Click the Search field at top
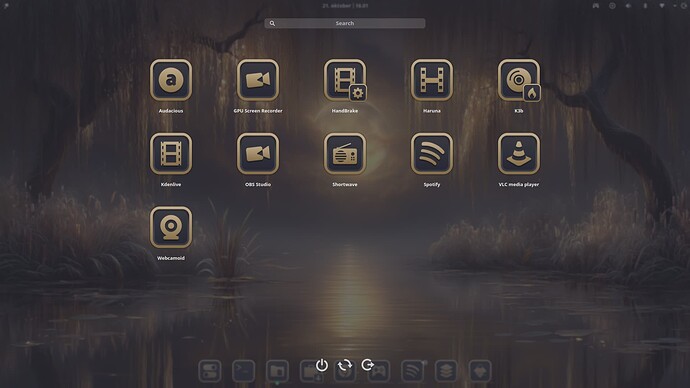 pos(345,23)
